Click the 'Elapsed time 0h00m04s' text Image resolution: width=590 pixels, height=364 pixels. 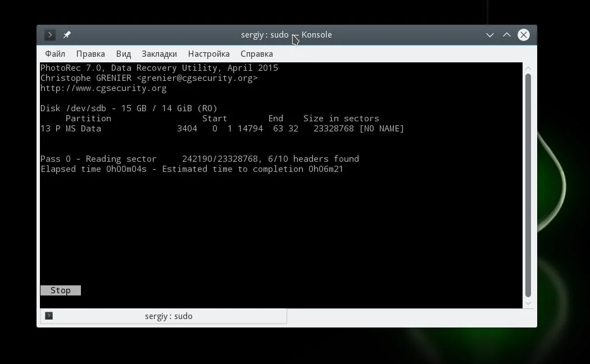[93, 169]
